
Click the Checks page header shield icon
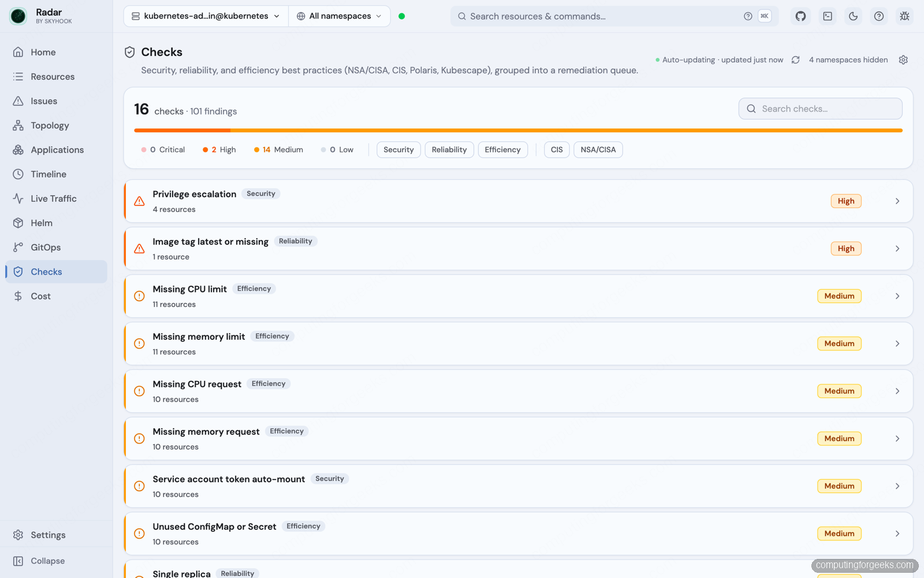pyautogui.click(x=130, y=52)
